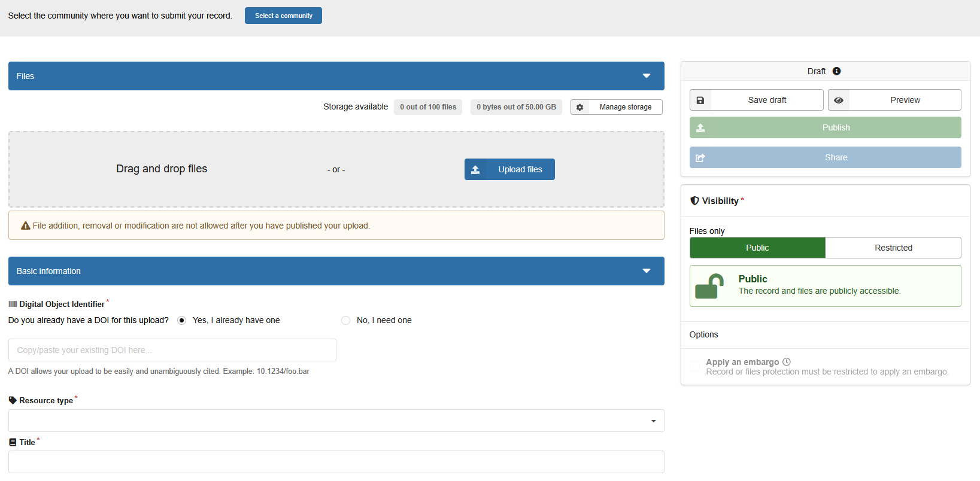
Task: Click the '0 out of 100 files' label
Action: click(428, 107)
